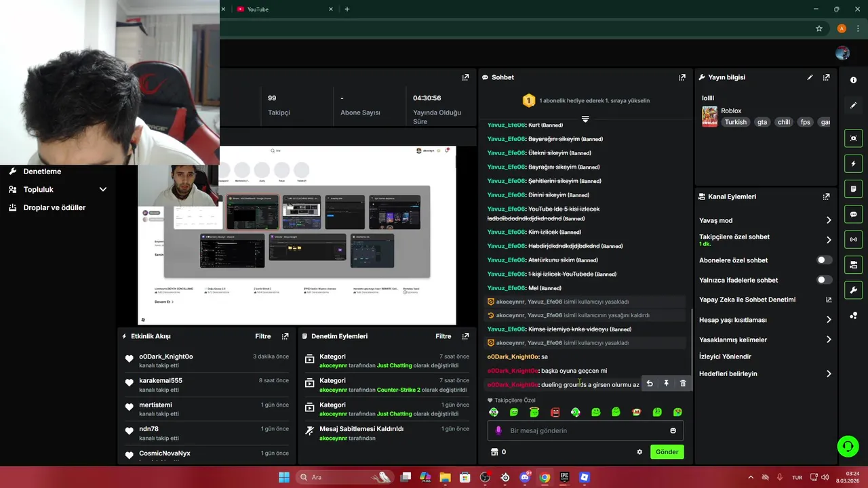Click the chill stream tag
868x488 pixels.
point(784,122)
